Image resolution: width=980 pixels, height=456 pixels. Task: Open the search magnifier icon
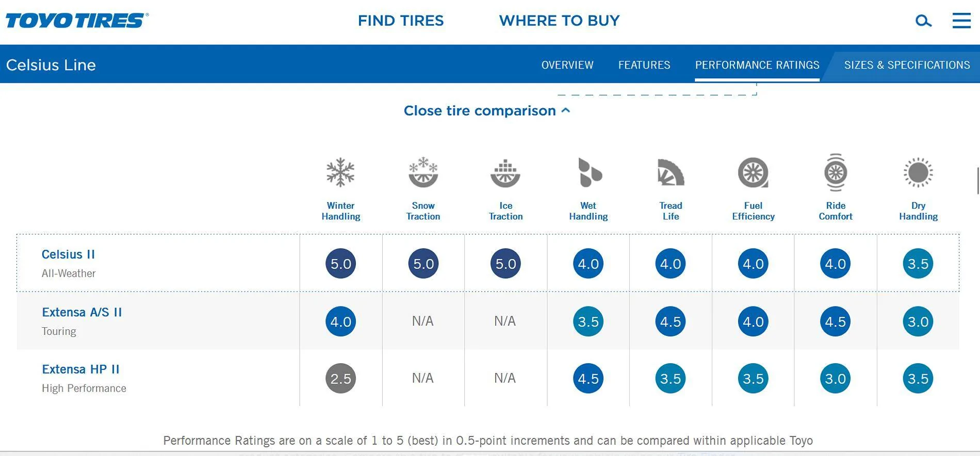point(923,21)
